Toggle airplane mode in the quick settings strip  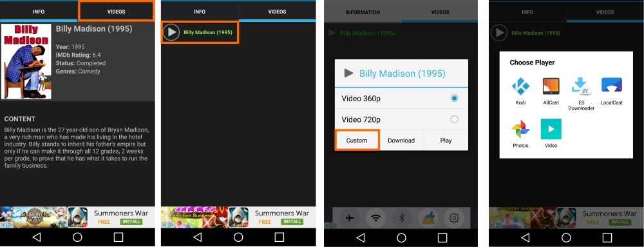(350, 218)
